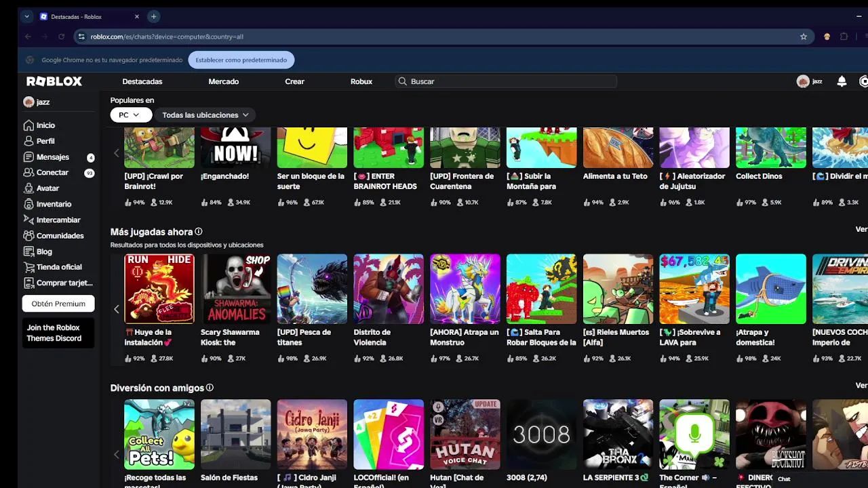Click Establecer como predeterminado button
868x488 pixels.
(x=241, y=60)
